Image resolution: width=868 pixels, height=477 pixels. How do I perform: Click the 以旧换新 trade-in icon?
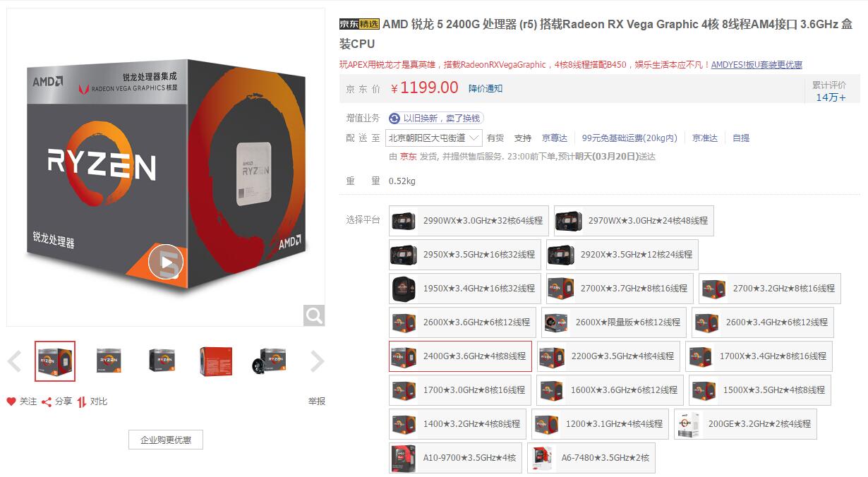[x=394, y=119]
